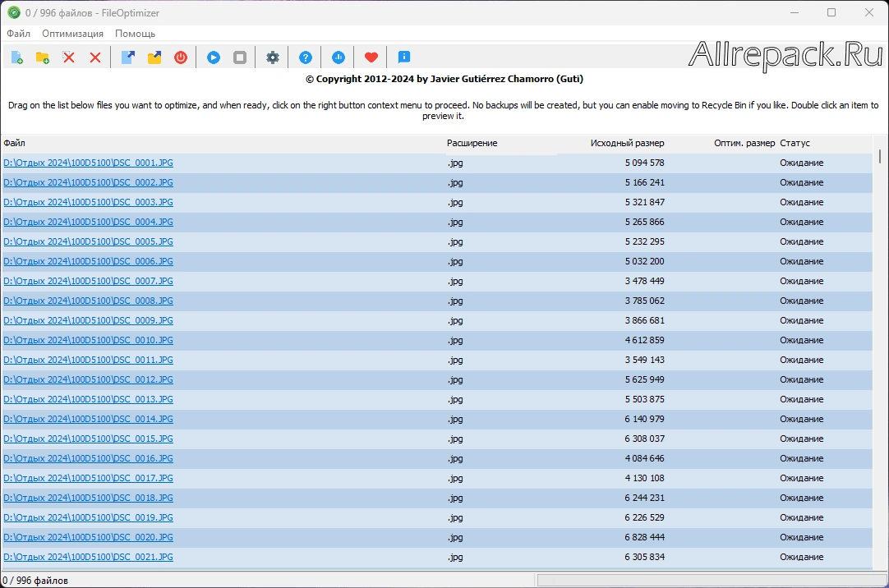889x588 pixels.
Task: Select size value 3 478 449
Action: (x=645, y=281)
